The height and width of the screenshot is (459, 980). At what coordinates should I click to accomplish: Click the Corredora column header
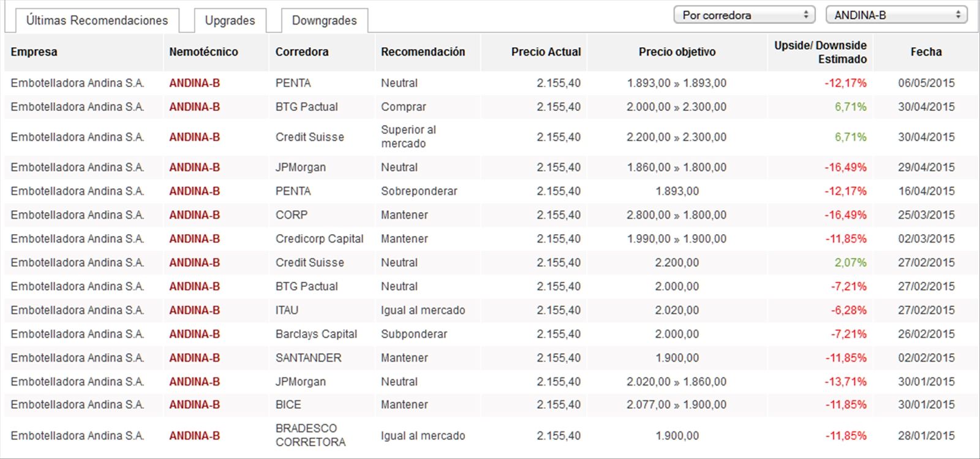click(x=302, y=52)
